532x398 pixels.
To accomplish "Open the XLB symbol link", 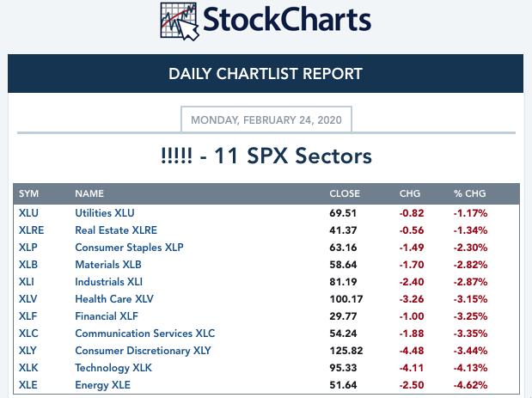I will click(28, 264).
